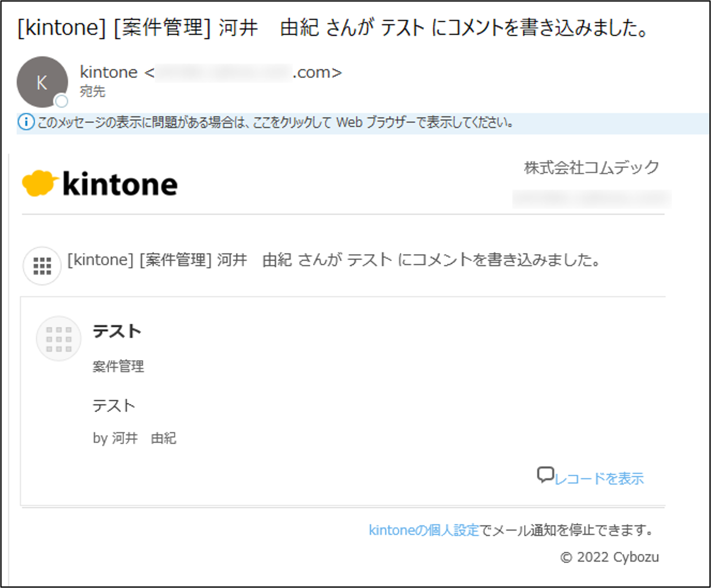Click the kintone sender avatar with K
This screenshot has height=588, width=711.
[42, 82]
